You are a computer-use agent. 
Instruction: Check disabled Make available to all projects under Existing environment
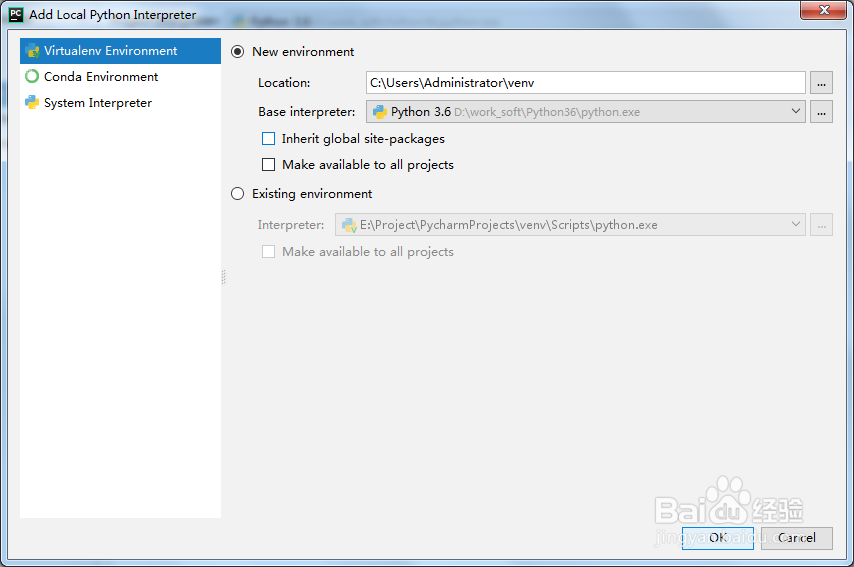coord(269,252)
